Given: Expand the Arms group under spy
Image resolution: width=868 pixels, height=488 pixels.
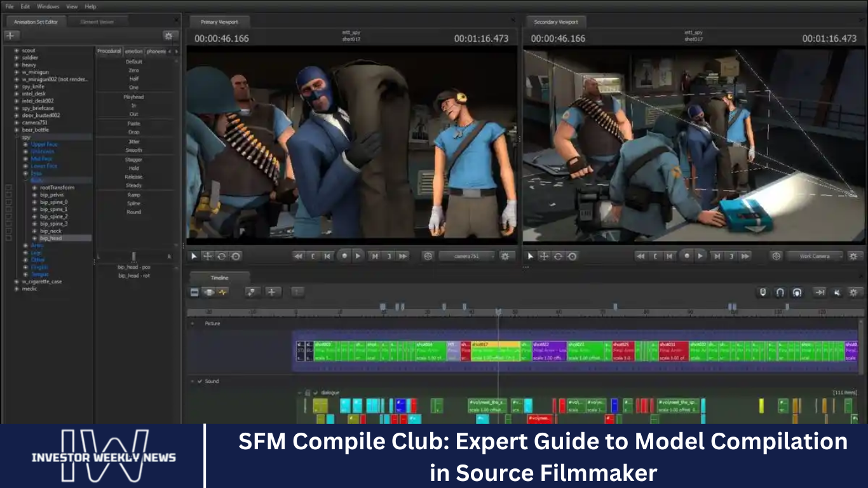Looking at the screenshot, I should click(x=25, y=245).
